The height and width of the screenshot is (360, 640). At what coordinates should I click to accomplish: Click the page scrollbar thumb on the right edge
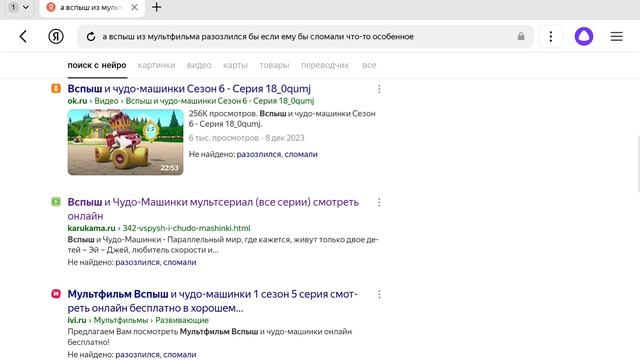(638, 164)
